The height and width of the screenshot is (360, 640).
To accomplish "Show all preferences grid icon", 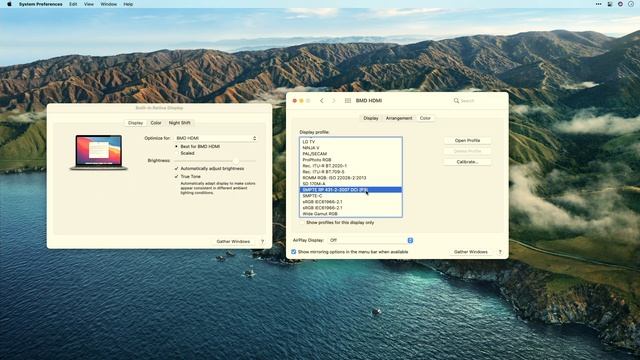I will [348, 100].
